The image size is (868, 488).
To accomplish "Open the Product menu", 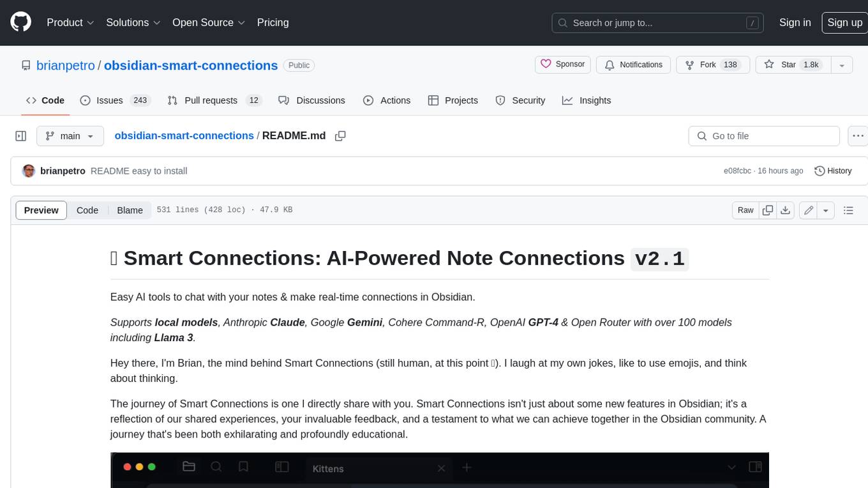I will point(71,22).
